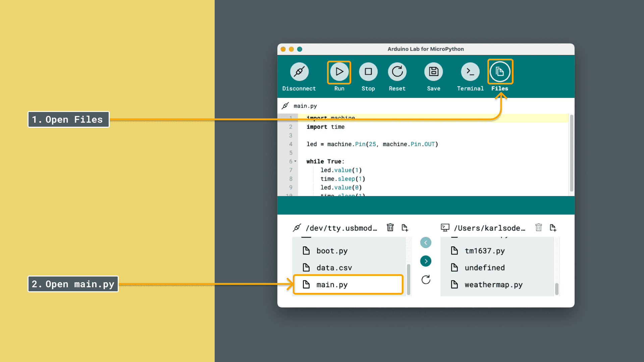Open the Files manager icon
Viewport: 644px width, 362px height.
(500, 71)
